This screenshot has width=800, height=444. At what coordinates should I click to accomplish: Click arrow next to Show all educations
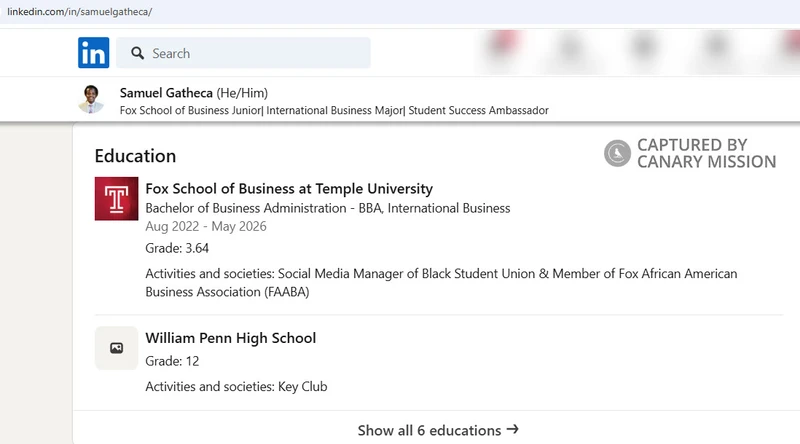pyautogui.click(x=513, y=430)
